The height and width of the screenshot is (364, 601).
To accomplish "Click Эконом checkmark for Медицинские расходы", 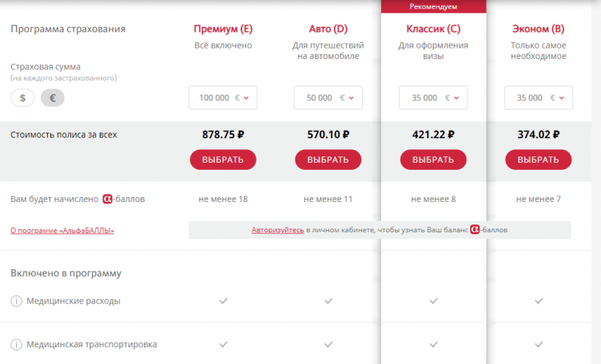I will (x=539, y=301).
